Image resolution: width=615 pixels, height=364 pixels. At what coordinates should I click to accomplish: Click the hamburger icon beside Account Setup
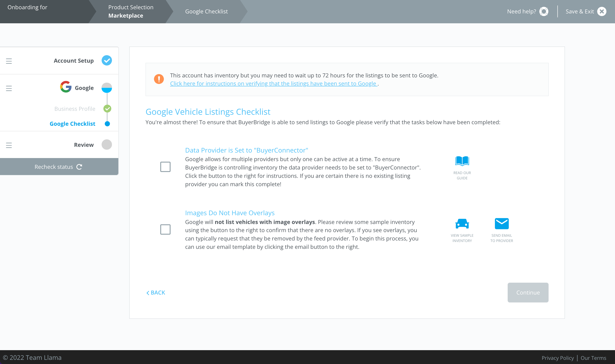(9, 61)
